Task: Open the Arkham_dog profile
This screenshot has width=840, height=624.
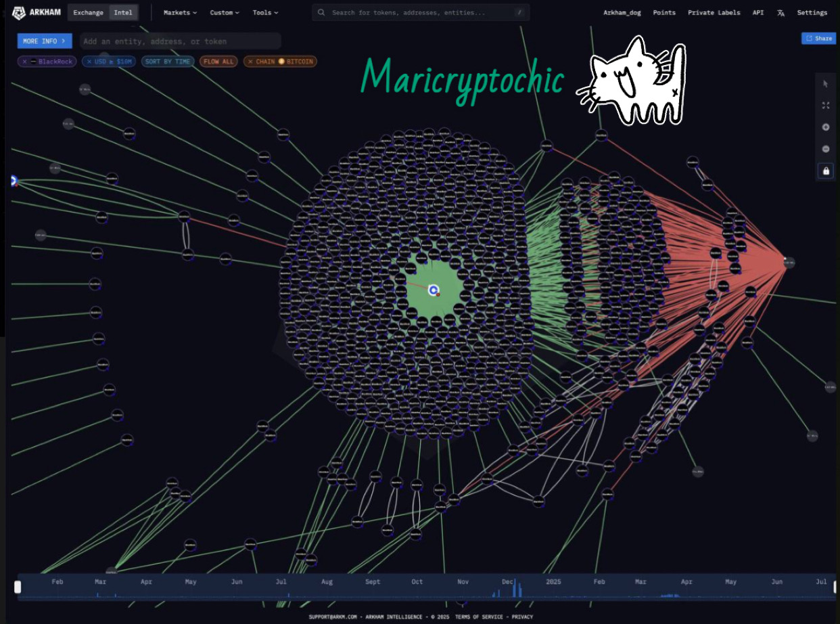Action: (622, 12)
